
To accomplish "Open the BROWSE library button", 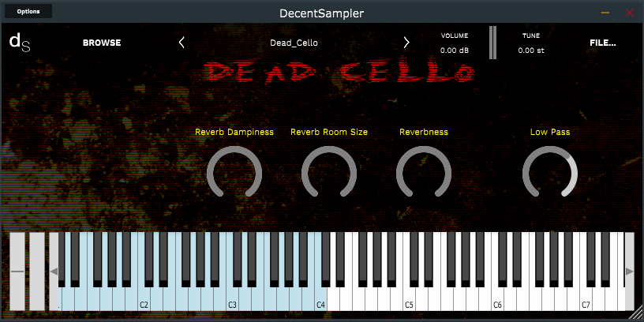I will pos(102,43).
